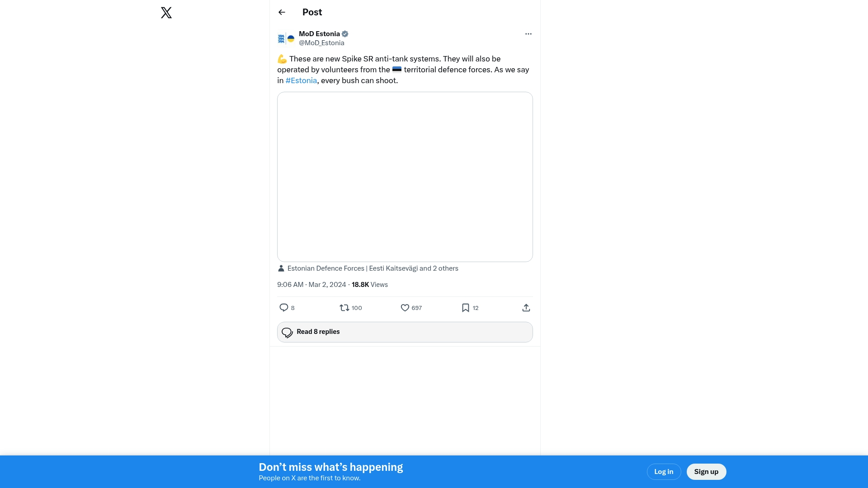
Task: Click the reply speech bubble icon
Action: [x=284, y=308]
